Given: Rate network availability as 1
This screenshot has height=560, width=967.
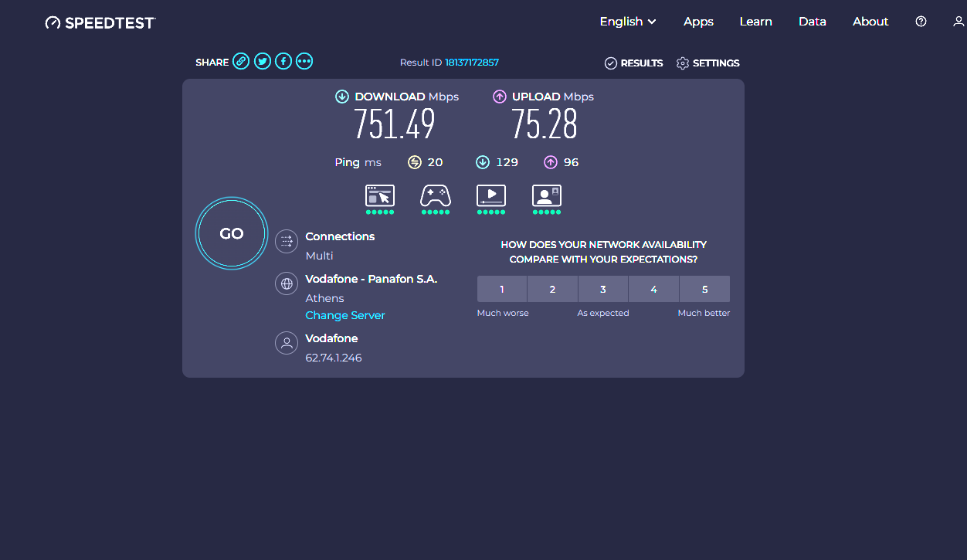Looking at the screenshot, I should (502, 289).
